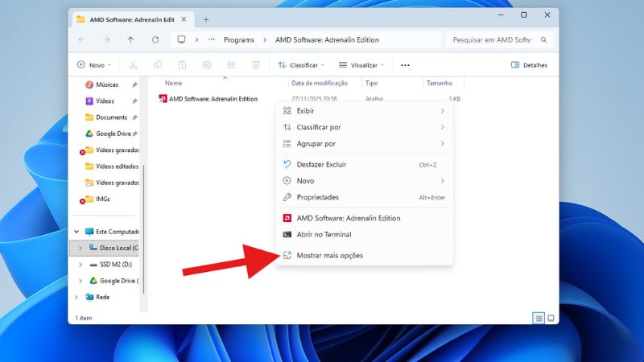Click the Refresh icon in navigation bar
The width and height of the screenshot is (644, 362).
(x=155, y=39)
